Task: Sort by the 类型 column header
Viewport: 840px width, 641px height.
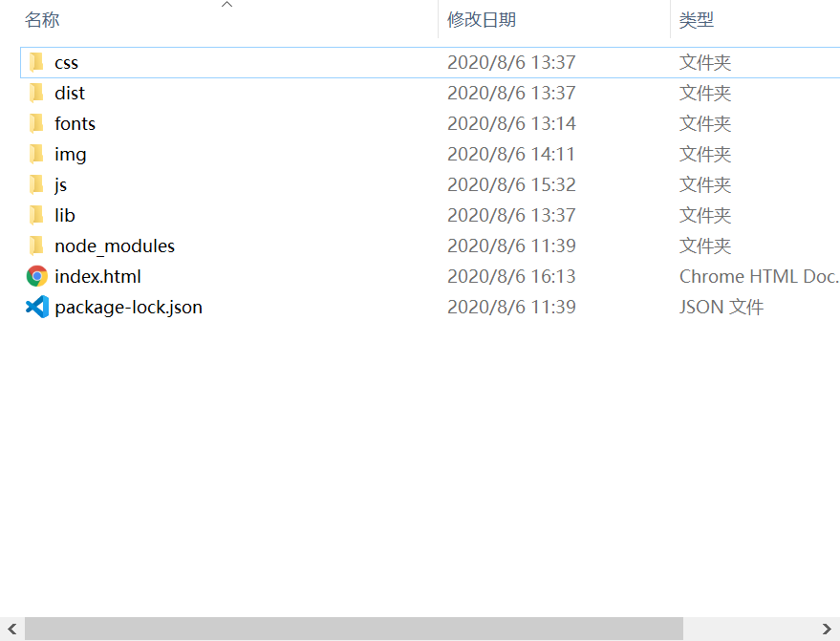Action: pos(697,20)
